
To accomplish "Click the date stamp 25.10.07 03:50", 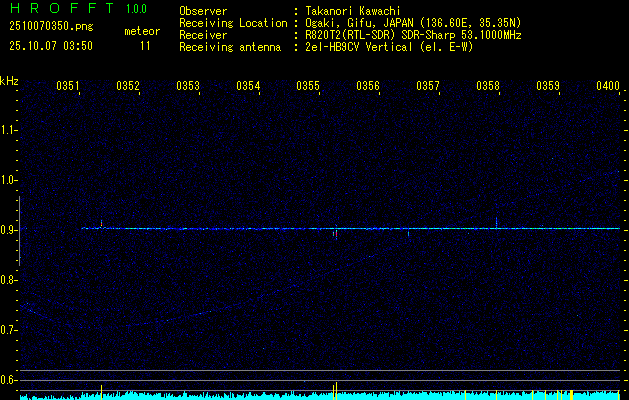I will pyautogui.click(x=50, y=46).
